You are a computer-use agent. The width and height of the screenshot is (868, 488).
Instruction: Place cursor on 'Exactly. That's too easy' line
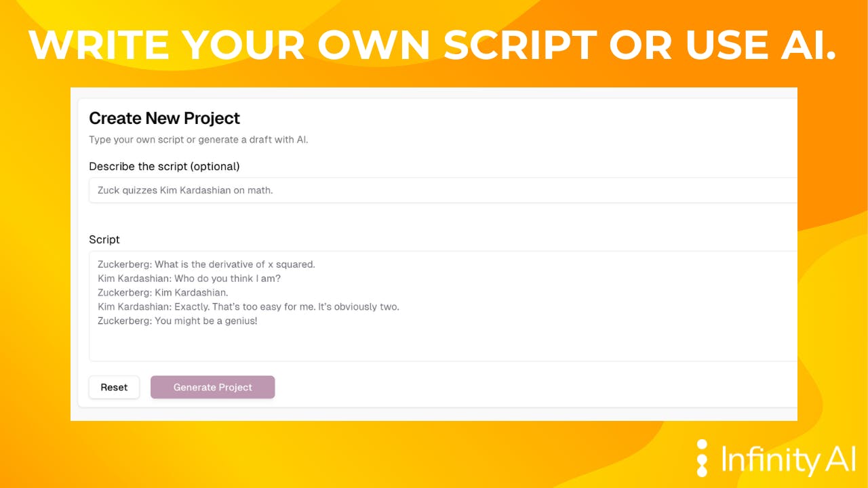pyautogui.click(x=248, y=306)
